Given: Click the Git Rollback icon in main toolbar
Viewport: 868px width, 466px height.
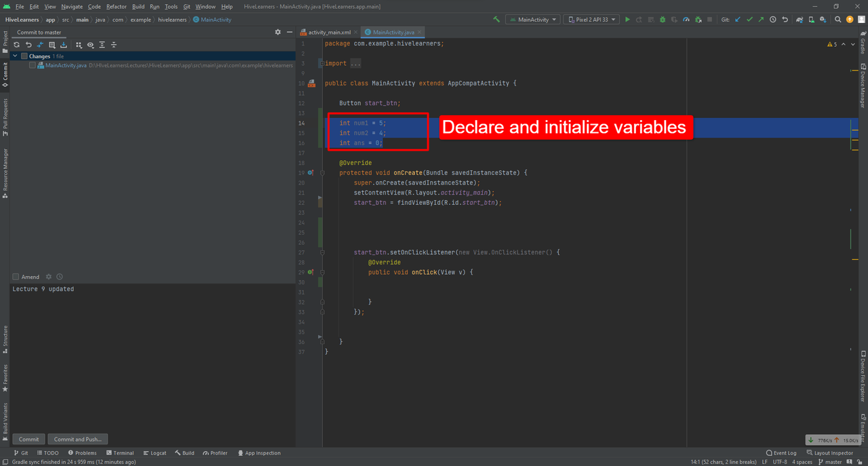Looking at the screenshot, I should tap(785, 20).
